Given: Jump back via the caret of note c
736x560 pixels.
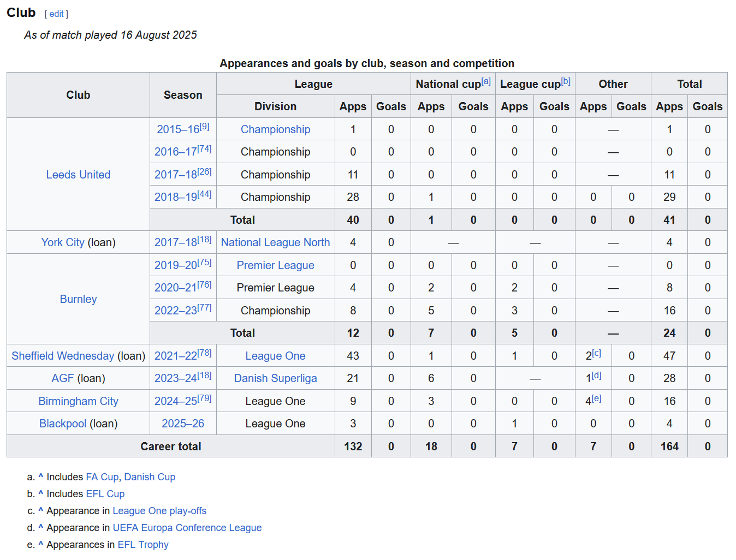Looking at the screenshot, I should (x=40, y=511).
